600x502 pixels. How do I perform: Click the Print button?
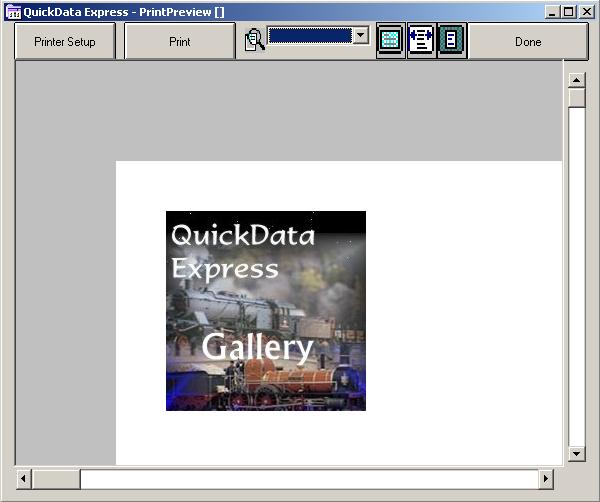coord(180,42)
